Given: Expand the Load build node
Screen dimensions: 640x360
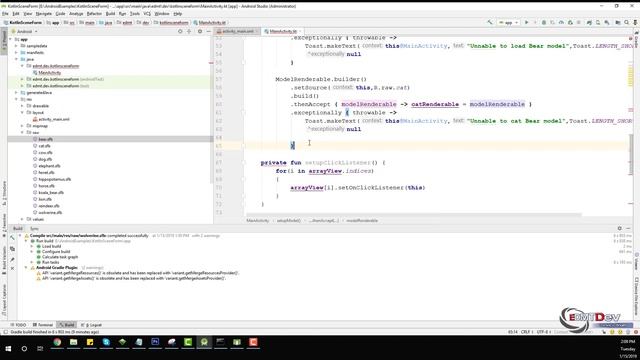Looking at the screenshot, I should pos(32,247).
